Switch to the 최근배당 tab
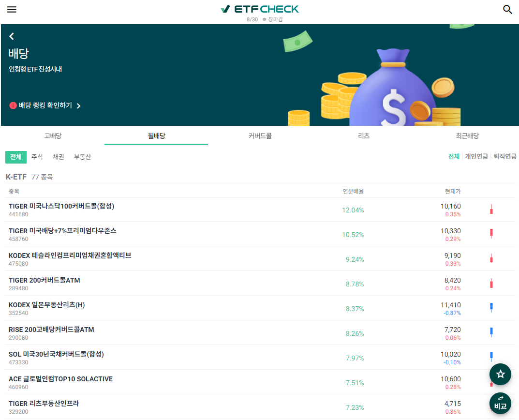519x420 pixels. [x=467, y=135]
